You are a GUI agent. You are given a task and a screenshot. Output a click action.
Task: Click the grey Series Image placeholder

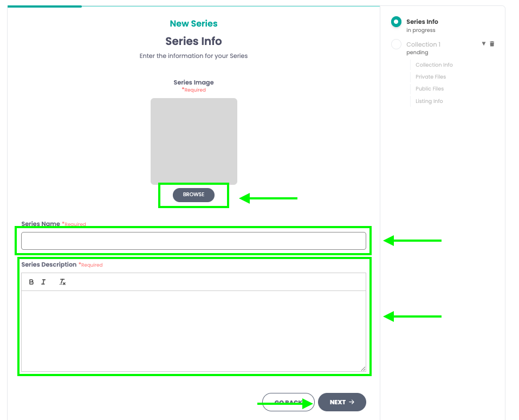[x=193, y=141]
